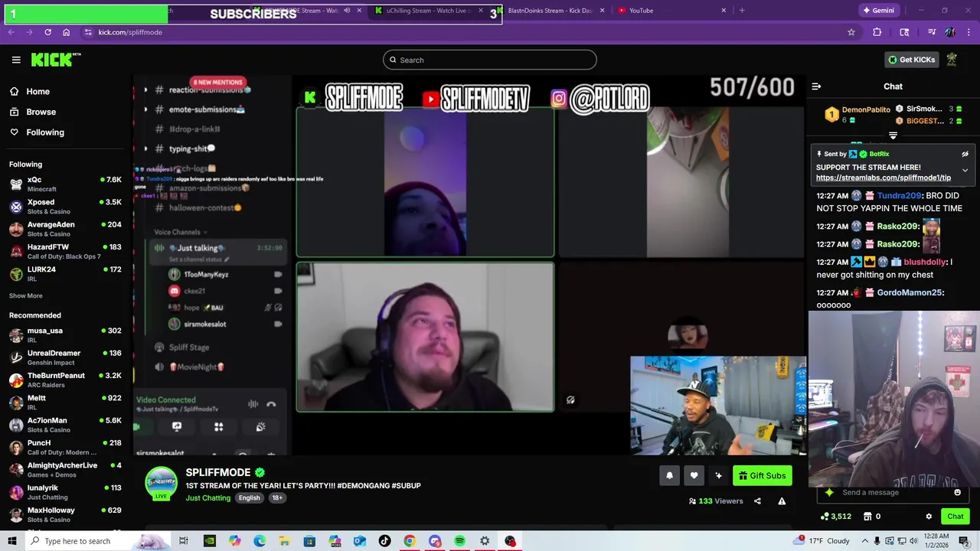Screen dimensions: 980x551
Task: Click the Gemini button in browser
Action: 878,11
